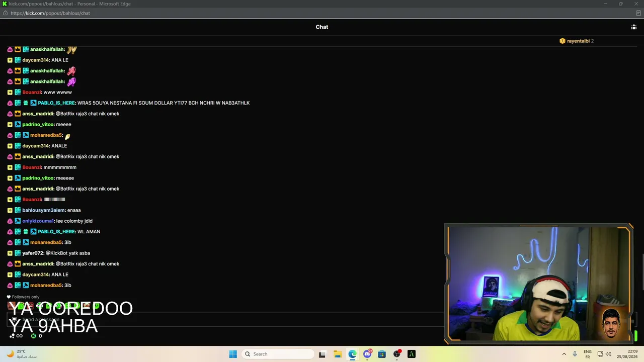Click the green Kick K balance icon
The width and height of the screenshot is (644, 362).
tap(34, 336)
